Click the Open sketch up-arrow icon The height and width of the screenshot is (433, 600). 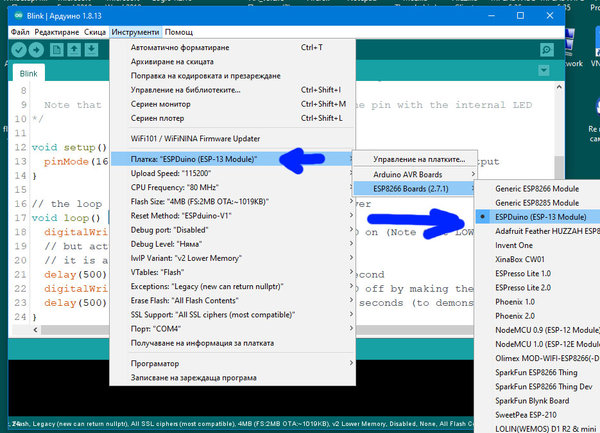click(74, 50)
